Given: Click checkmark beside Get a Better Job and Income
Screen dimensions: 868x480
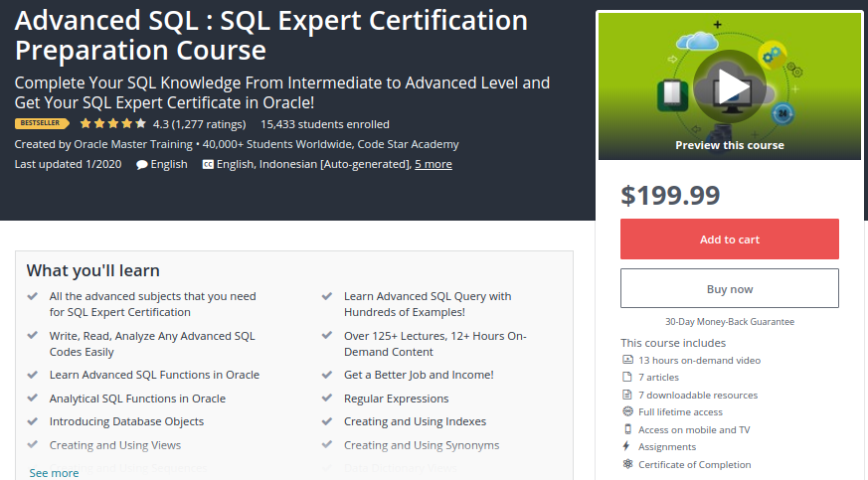Looking at the screenshot, I should pyautogui.click(x=326, y=375).
